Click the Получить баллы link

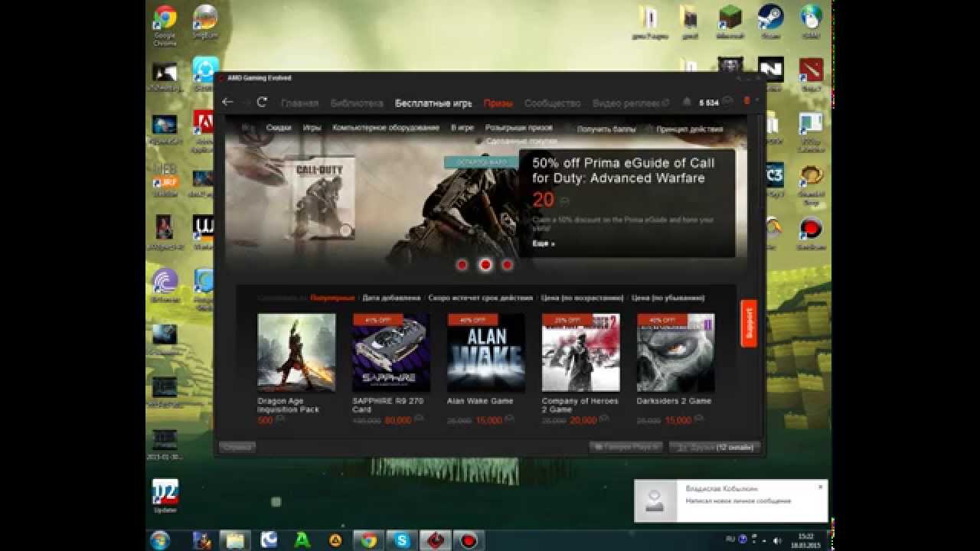pos(606,129)
